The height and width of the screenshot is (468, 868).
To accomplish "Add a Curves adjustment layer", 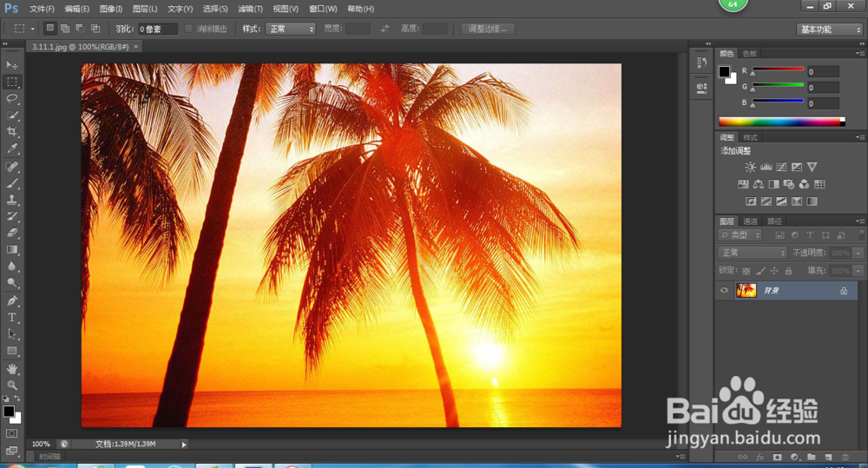I will [x=781, y=167].
